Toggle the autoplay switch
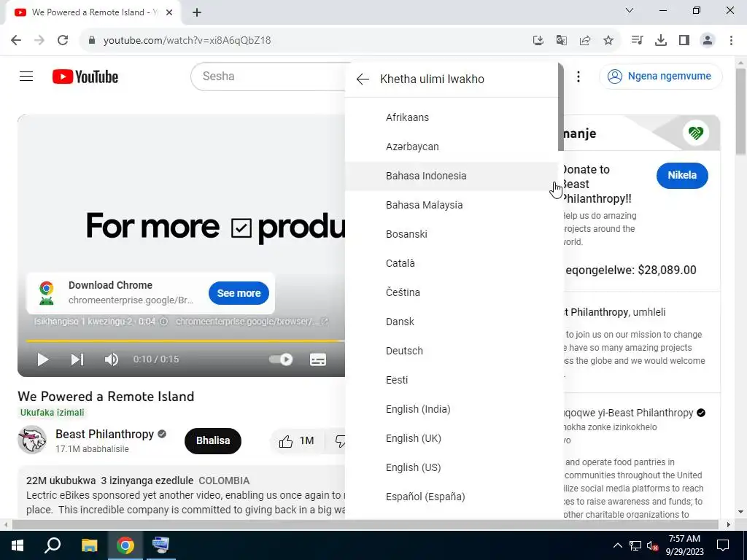Image resolution: width=747 pixels, height=560 pixels. coord(281,359)
